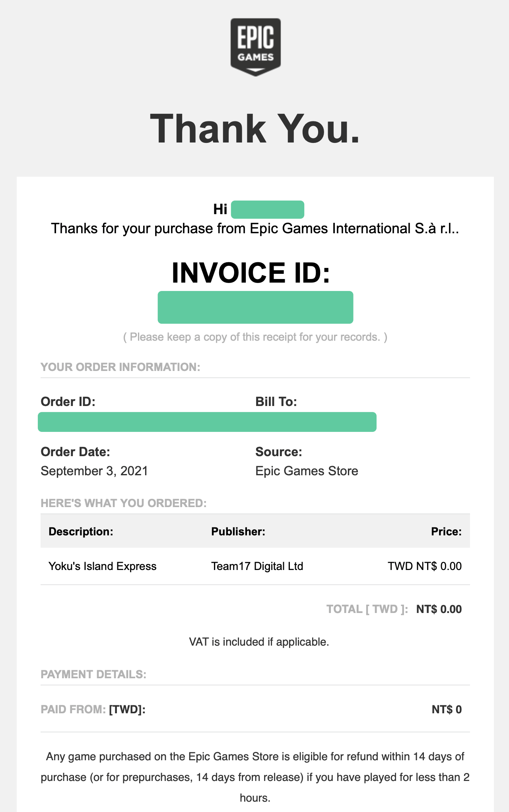Click the TOTAL NT$ 0.00 amount
Image resolution: width=509 pixels, height=812 pixels.
[439, 609]
